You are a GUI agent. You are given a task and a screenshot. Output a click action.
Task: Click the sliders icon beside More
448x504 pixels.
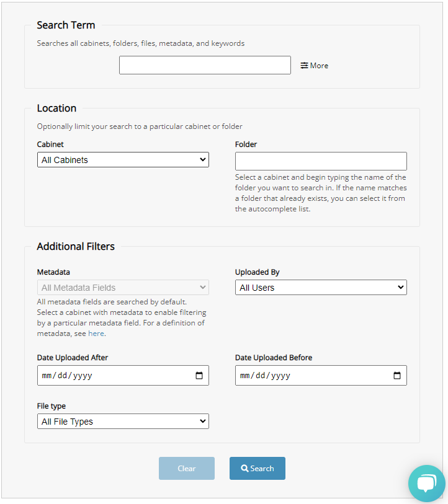pos(304,66)
